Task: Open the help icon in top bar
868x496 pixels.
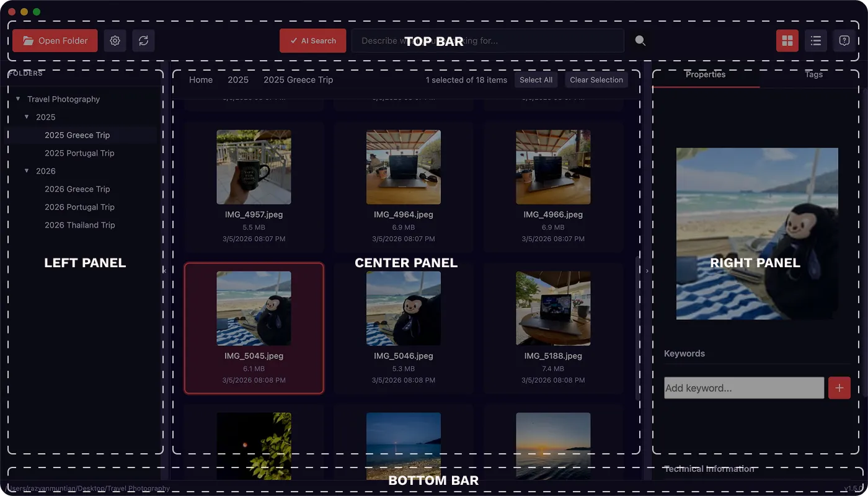Action: pos(844,41)
